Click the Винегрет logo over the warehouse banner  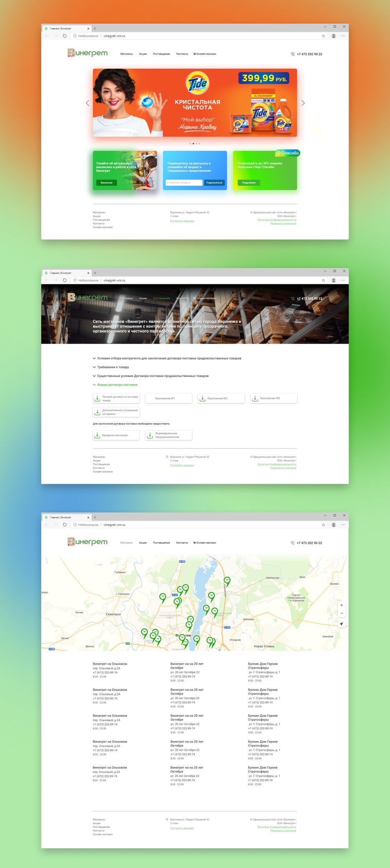88,297
